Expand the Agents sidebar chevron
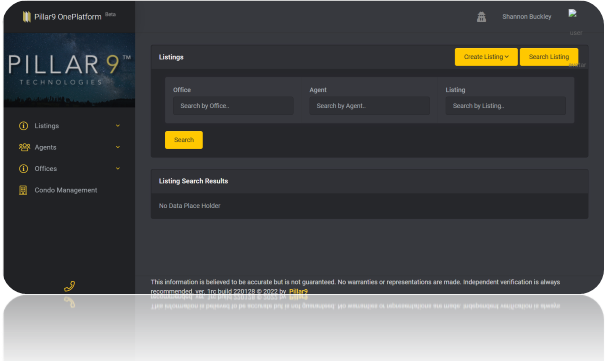 coord(118,147)
